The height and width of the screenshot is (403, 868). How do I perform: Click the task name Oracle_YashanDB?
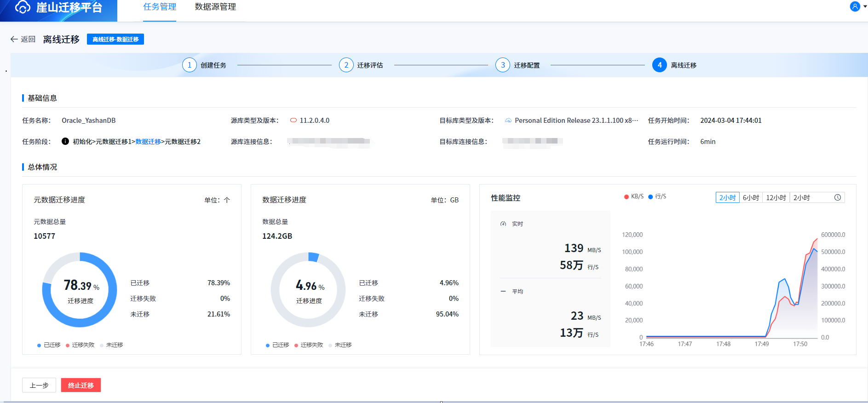coord(89,121)
